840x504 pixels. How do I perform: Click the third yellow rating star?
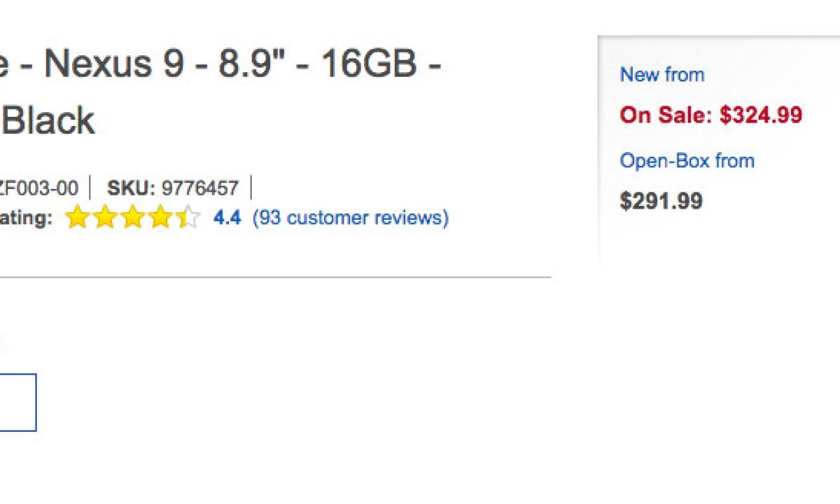click(x=132, y=218)
